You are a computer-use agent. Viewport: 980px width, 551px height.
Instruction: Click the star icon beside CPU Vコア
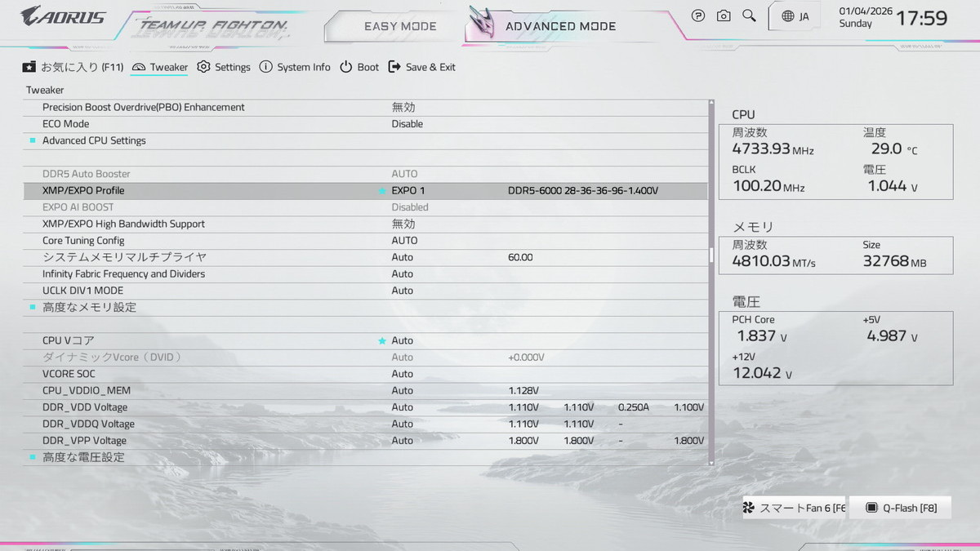pyautogui.click(x=381, y=341)
